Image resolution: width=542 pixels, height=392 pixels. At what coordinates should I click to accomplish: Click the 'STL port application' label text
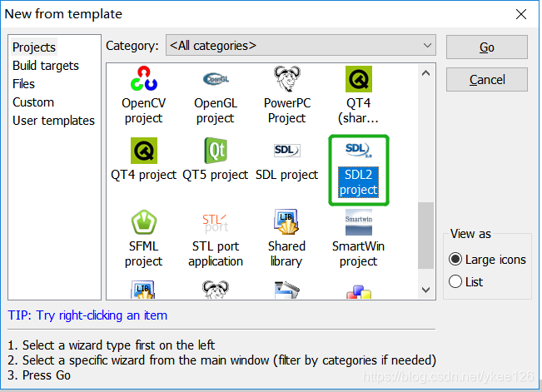[216, 254]
